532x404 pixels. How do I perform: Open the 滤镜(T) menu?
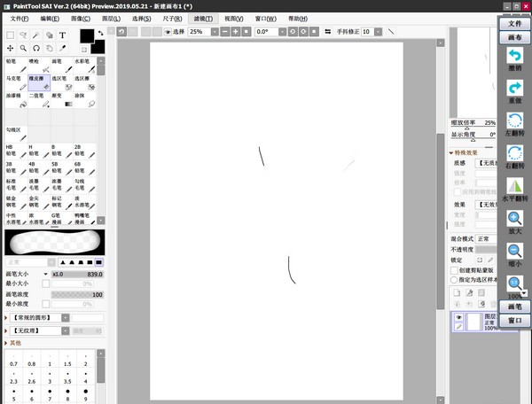203,19
